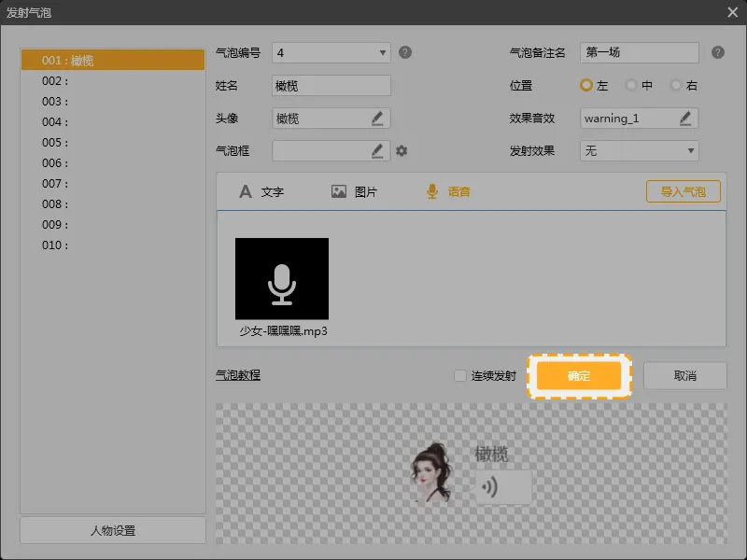747x560 pixels.
Task: Click the help icon beside 气泡备注名
Action: 717,52
